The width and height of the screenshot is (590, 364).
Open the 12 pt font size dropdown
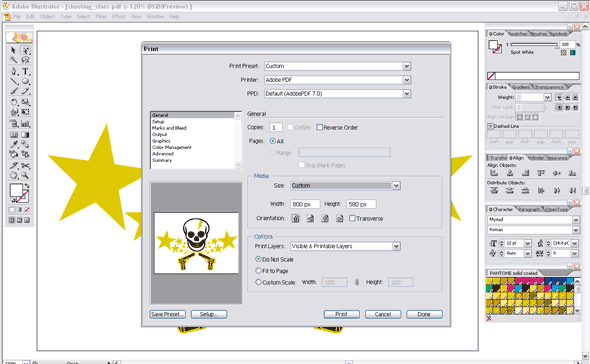(528, 243)
